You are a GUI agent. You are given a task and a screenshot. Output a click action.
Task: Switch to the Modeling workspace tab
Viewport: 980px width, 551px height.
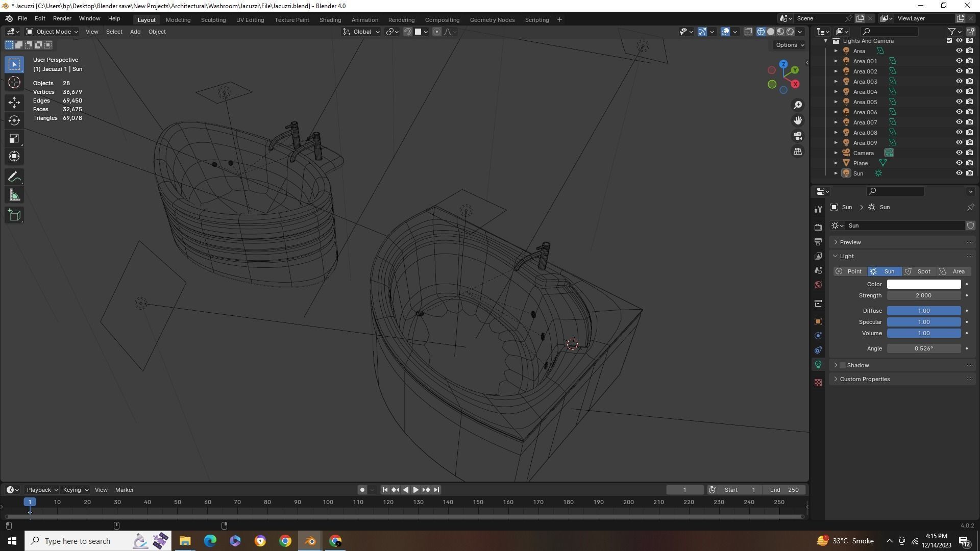(x=178, y=20)
